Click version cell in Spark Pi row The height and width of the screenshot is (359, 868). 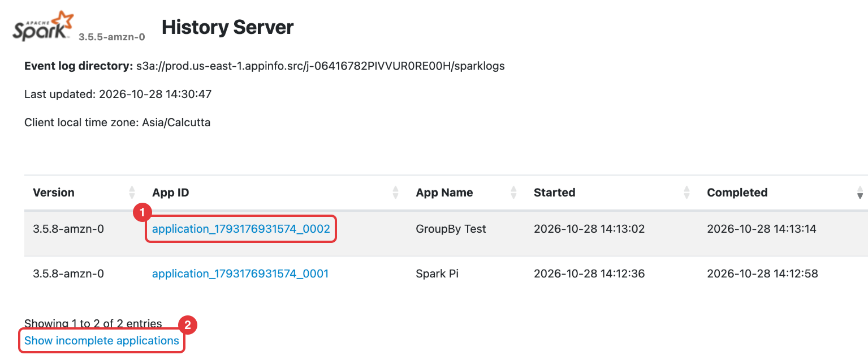[68, 273]
